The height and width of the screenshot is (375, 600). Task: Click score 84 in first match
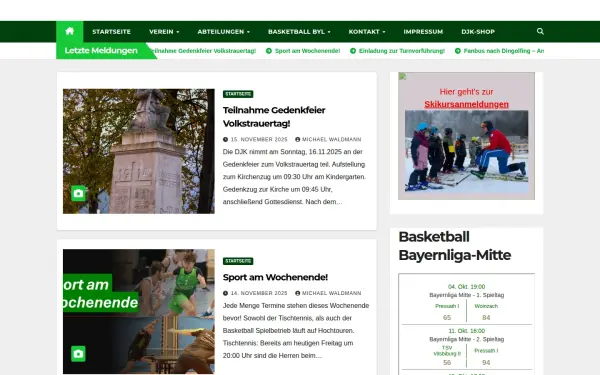pyautogui.click(x=486, y=318)
